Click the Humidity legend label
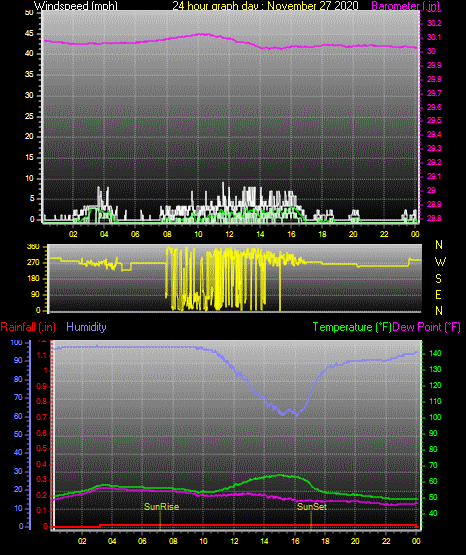The image size is (466, 555). (86, 327)
